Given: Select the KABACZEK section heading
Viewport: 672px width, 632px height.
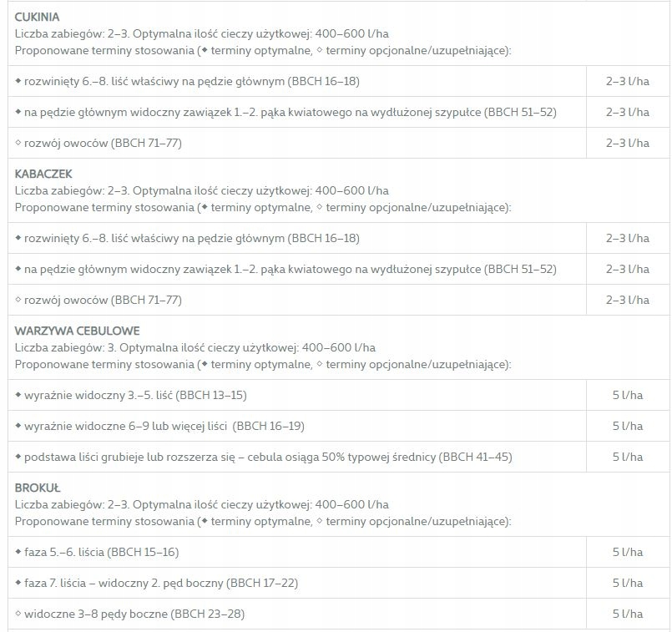Looking at the screenshot, I should tap(43, 174).
